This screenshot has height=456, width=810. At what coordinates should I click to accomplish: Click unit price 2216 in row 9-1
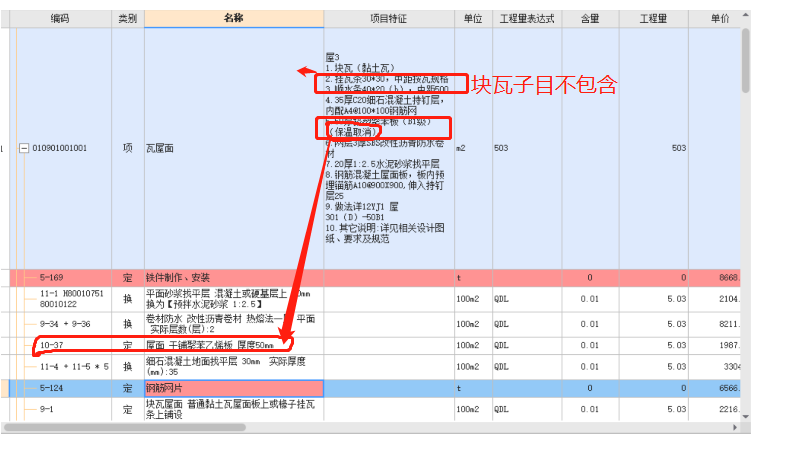714,410
